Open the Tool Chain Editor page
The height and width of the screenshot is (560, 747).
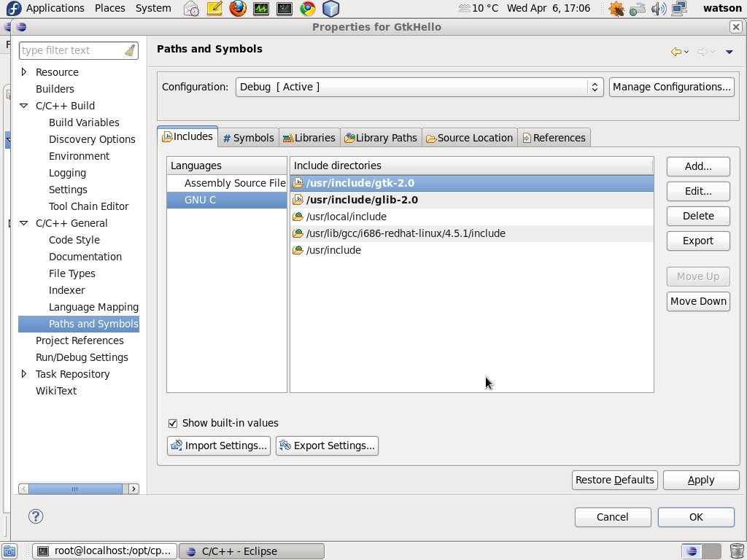pos(88,206)
